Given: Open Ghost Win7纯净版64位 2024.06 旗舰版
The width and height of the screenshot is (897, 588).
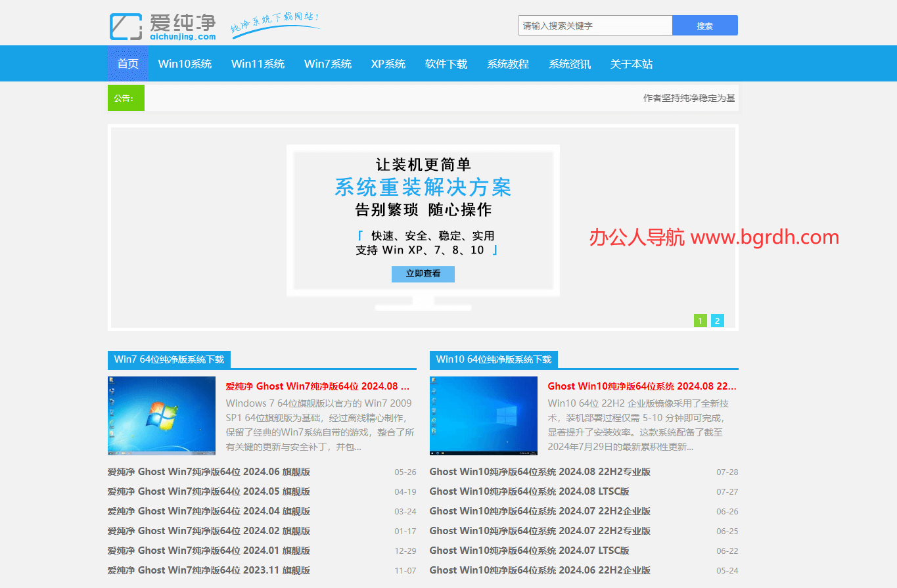Looking at the screenshot, I should click(209, 472).
